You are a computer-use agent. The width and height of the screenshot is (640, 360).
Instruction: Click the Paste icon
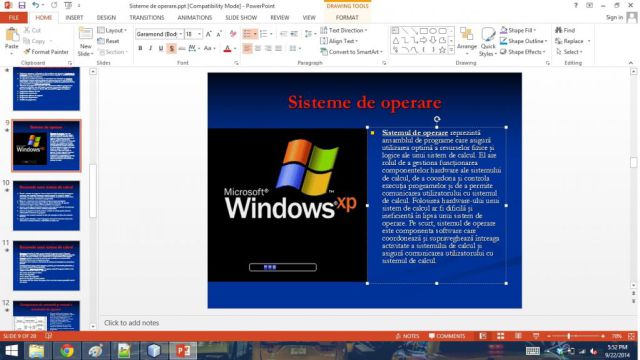click(12, 36)
